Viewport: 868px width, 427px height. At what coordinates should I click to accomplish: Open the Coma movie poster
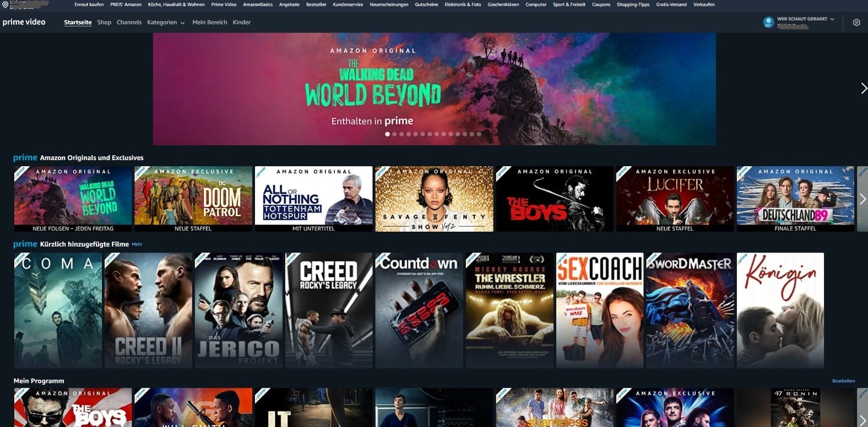click(x=58, y=310)
